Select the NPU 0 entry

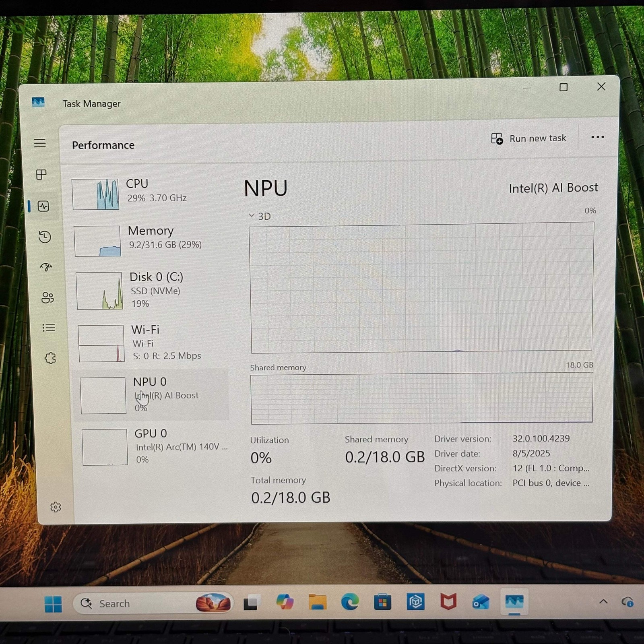pyautogui.click(x=151, y=394)
